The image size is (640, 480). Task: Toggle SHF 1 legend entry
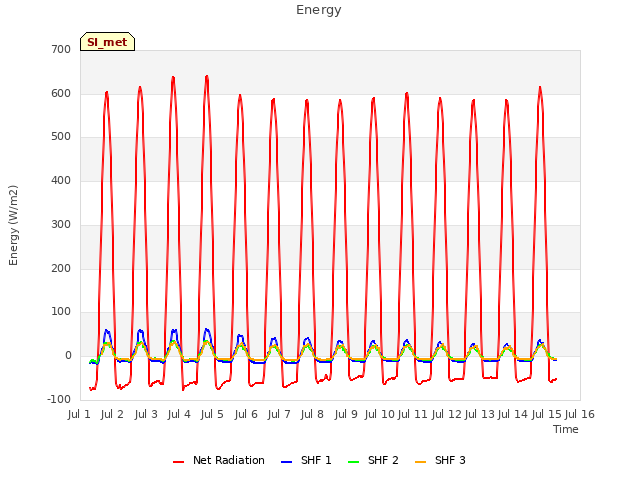click(x=306, y=460)
